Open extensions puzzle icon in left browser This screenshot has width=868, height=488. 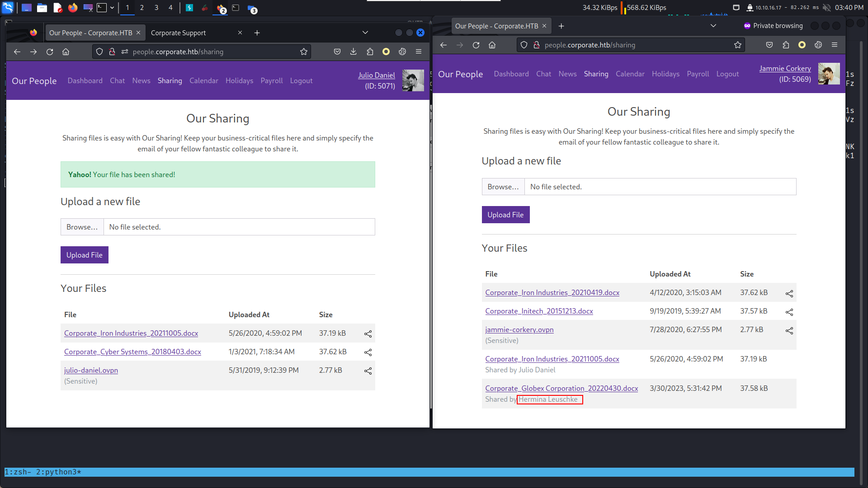(370, 52)
